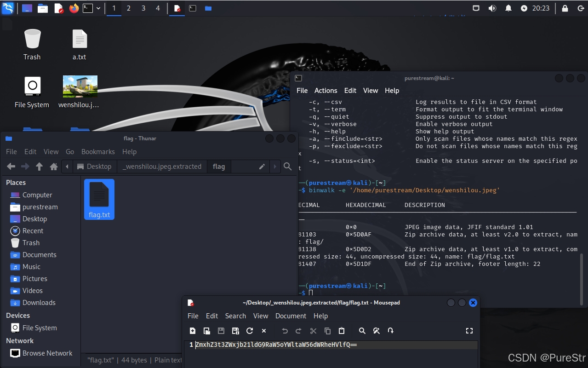588x368 pixels.
Task: Open Browse Network in Thunar sidebar
Action: point(41,353)
